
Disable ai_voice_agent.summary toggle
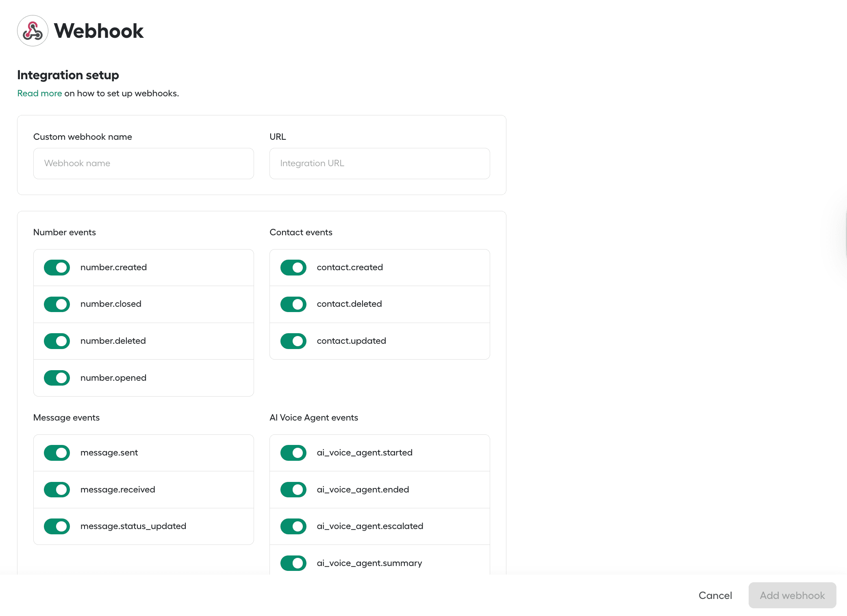coord(293,563)
